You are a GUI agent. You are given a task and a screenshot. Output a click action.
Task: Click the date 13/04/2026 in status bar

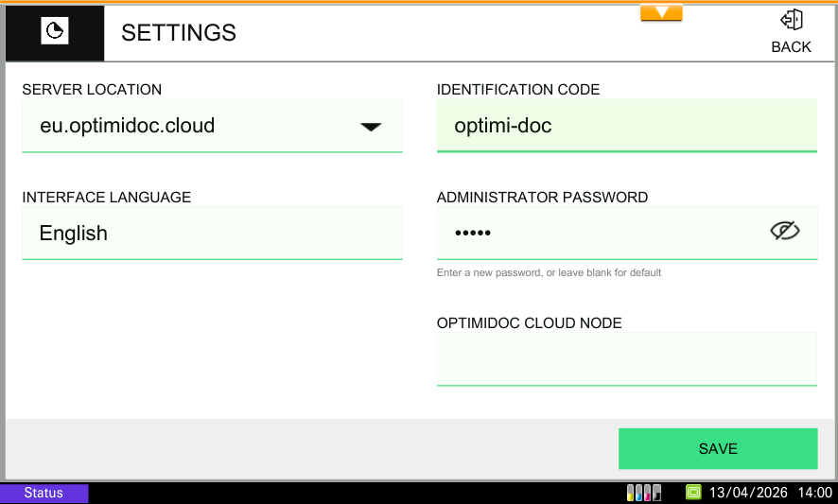coord(748,493)
